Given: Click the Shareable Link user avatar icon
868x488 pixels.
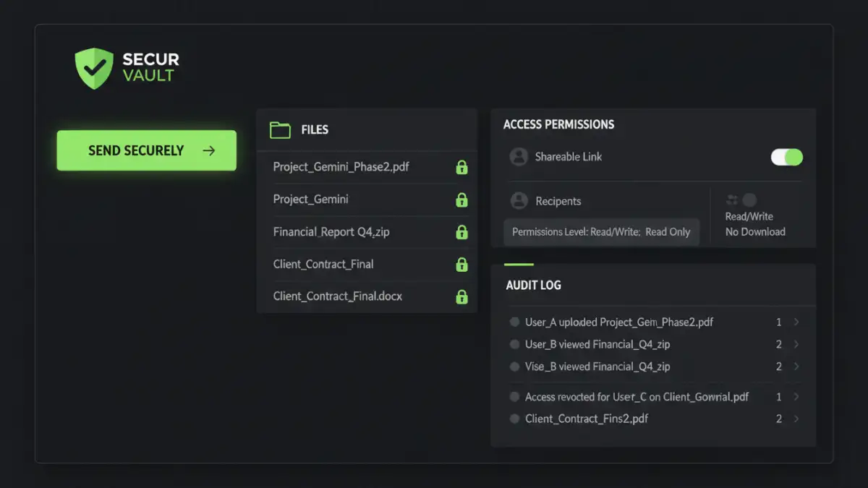Looking at the screenshot, I should click(x=518, y=156).
